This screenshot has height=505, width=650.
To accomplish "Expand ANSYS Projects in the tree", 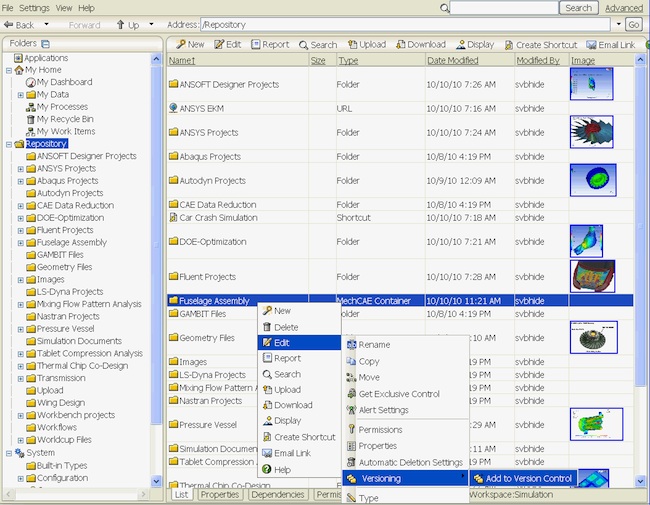I will pos(20,169).
